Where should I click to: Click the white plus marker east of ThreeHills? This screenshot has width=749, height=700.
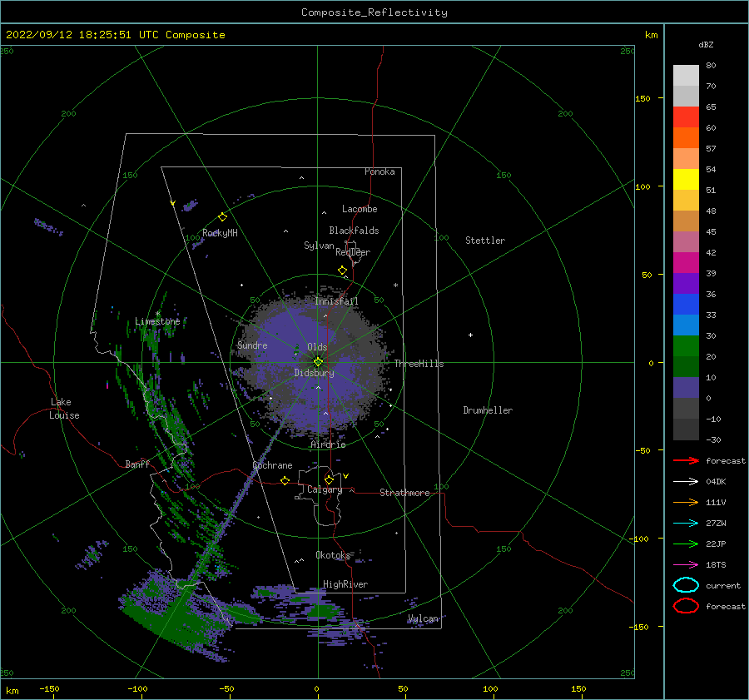pyautogui.click(x=470, y=335)
